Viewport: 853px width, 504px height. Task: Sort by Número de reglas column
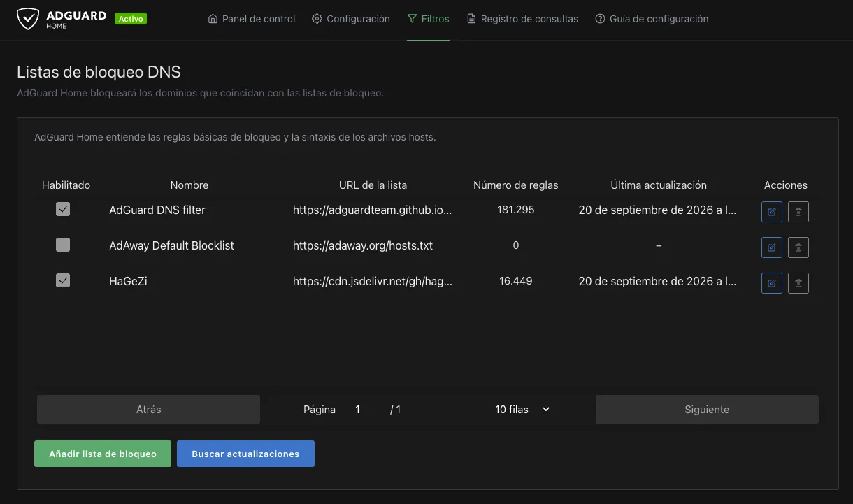point(516,185)
